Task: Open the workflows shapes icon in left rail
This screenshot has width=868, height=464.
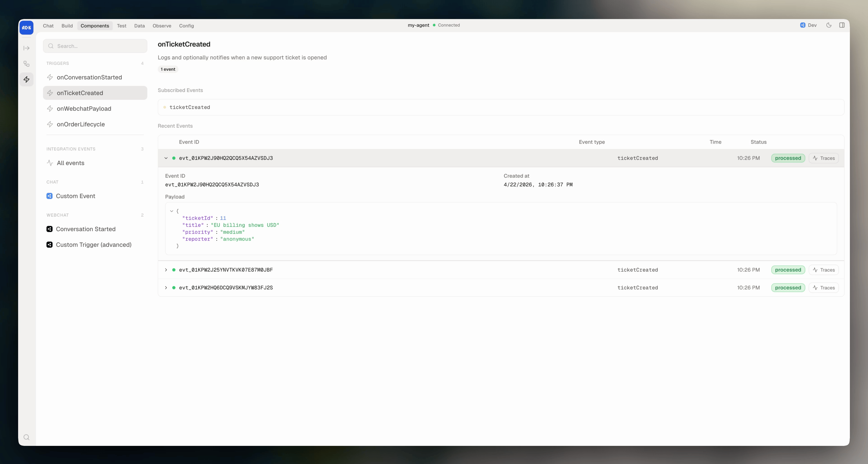Action: point(26,64)
